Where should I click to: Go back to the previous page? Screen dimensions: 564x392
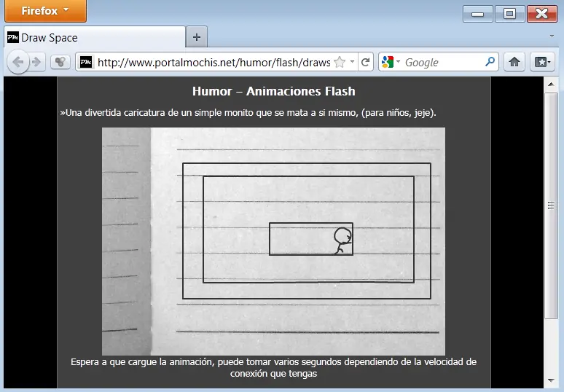point(18,62)
